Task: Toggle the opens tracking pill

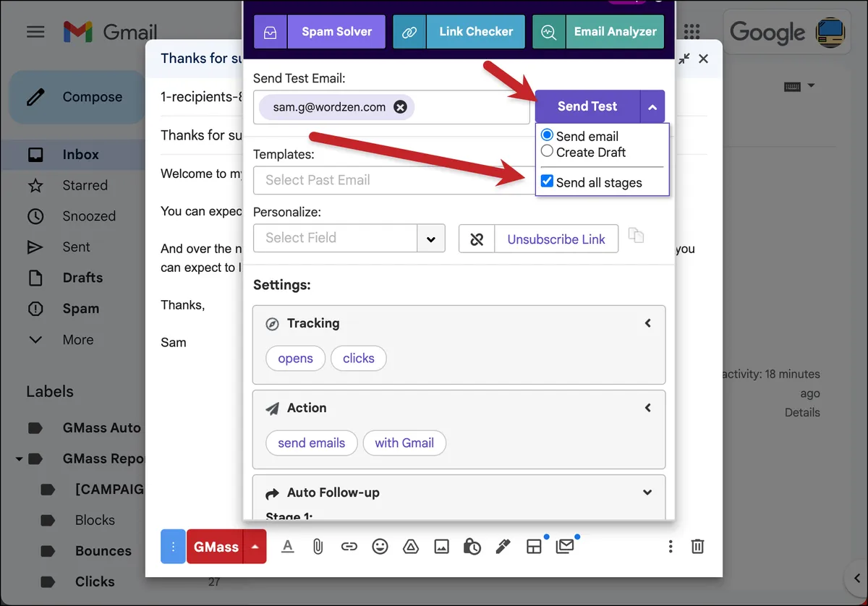Action: [295, 359]
